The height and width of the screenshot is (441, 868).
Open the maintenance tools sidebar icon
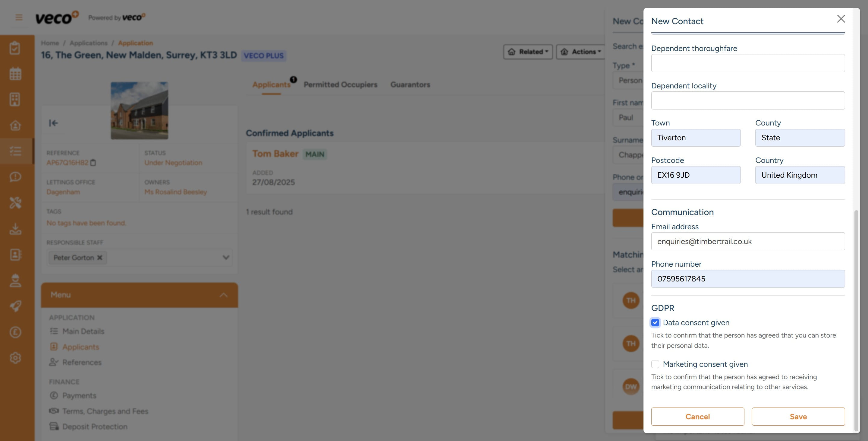15,203
